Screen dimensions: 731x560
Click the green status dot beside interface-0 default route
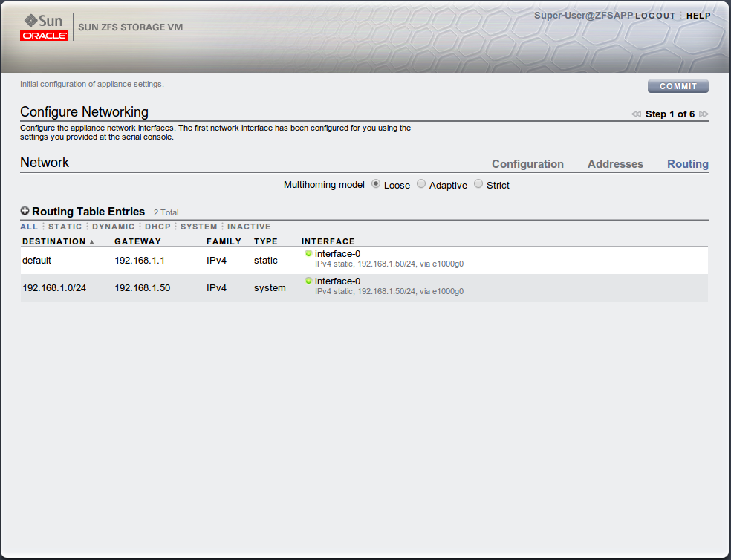(308, 253)
